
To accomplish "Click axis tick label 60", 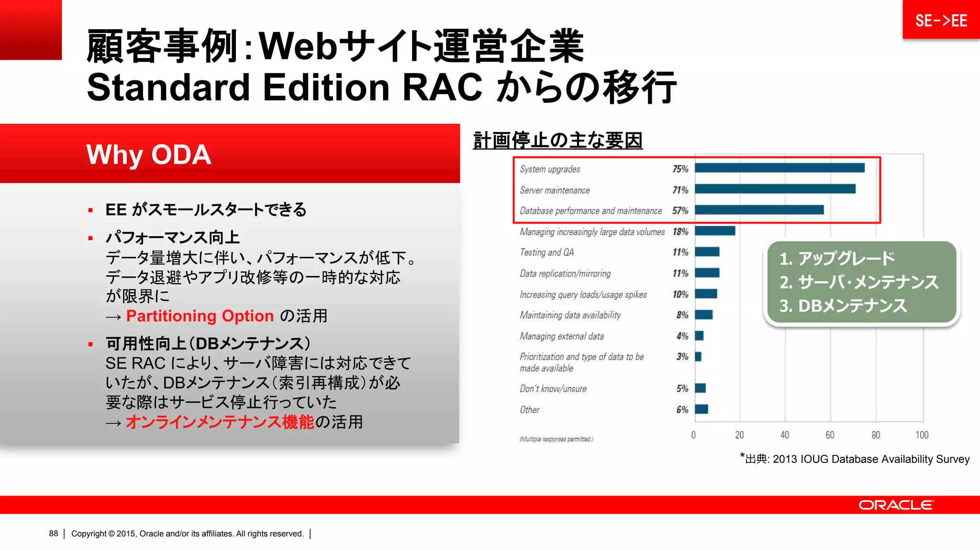I will click(x=830, y=435).
